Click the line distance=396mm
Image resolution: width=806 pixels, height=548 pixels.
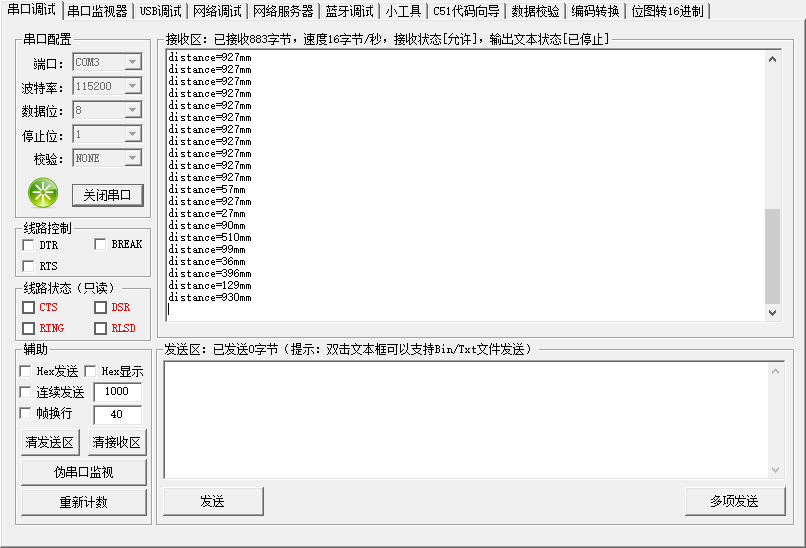(x=210, y=273)
